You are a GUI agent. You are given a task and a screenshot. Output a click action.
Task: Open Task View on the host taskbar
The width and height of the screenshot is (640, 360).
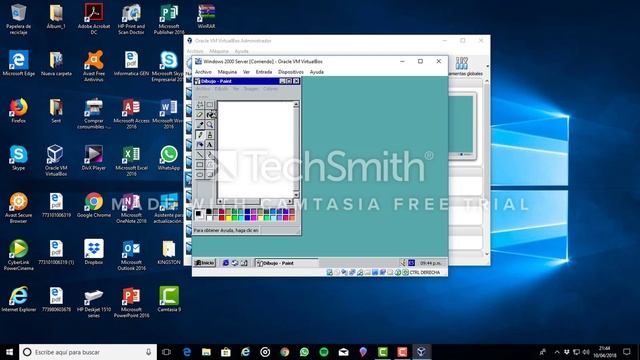pyautogui.click(x=167, y=351)
